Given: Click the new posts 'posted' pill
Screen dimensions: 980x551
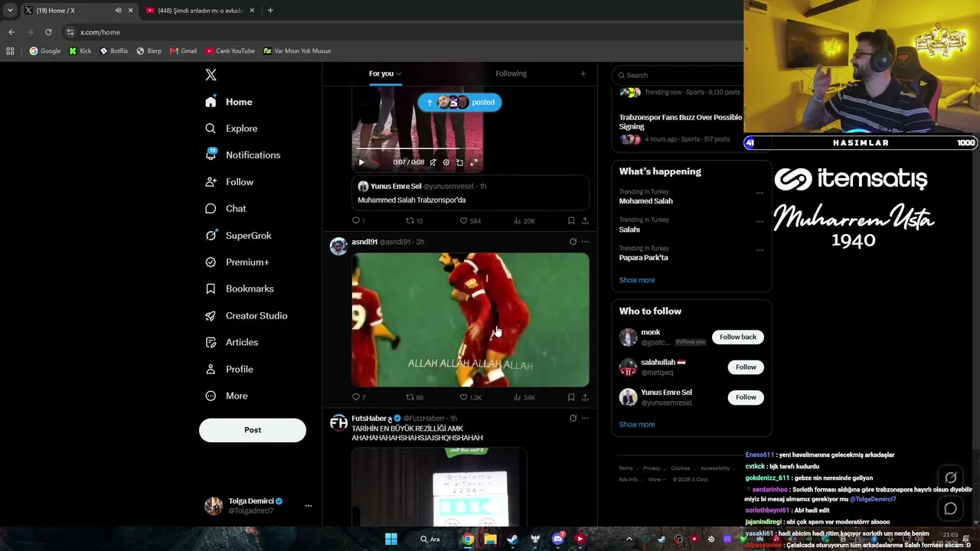Looking at the screenshot, I should (x=459, y=103).
